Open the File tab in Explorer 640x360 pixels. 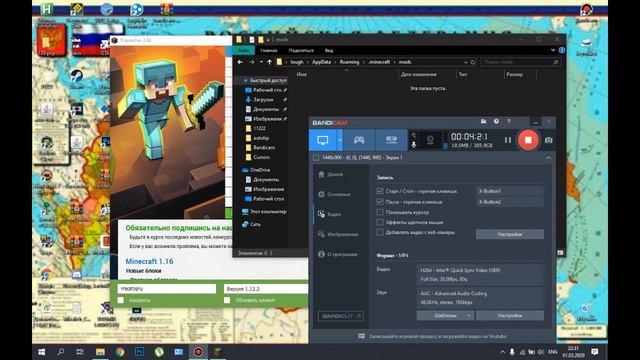[x=244, y=51]
